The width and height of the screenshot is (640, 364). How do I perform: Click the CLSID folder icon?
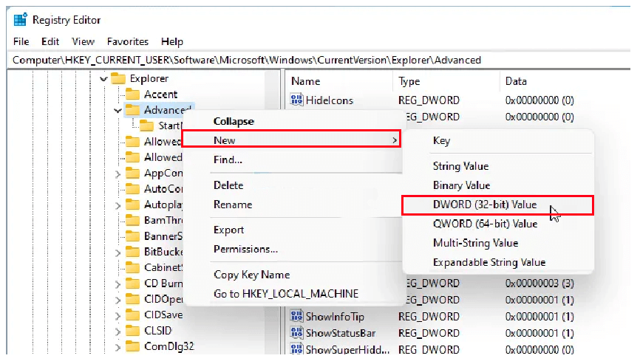(132, 331)
